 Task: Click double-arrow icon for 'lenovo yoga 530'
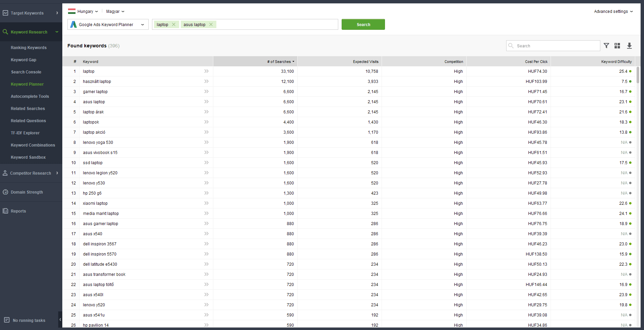click(x=207, y=142)
